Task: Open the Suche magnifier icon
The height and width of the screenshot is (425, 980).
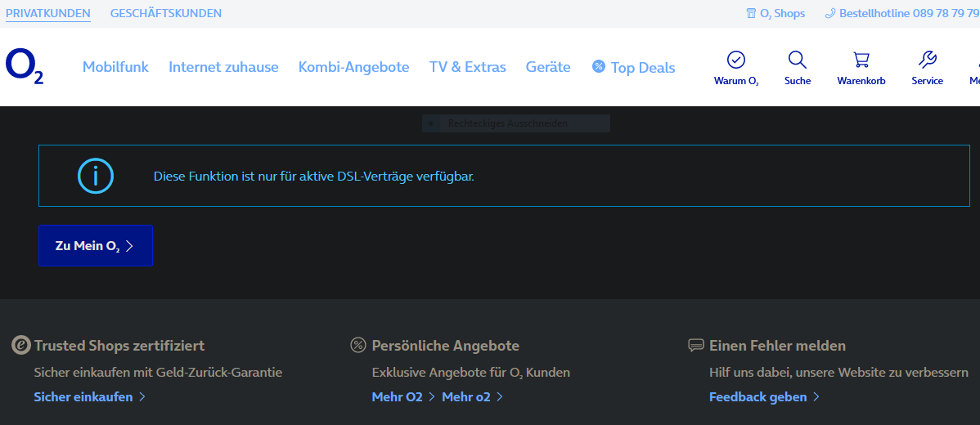Action: (798, 60)
